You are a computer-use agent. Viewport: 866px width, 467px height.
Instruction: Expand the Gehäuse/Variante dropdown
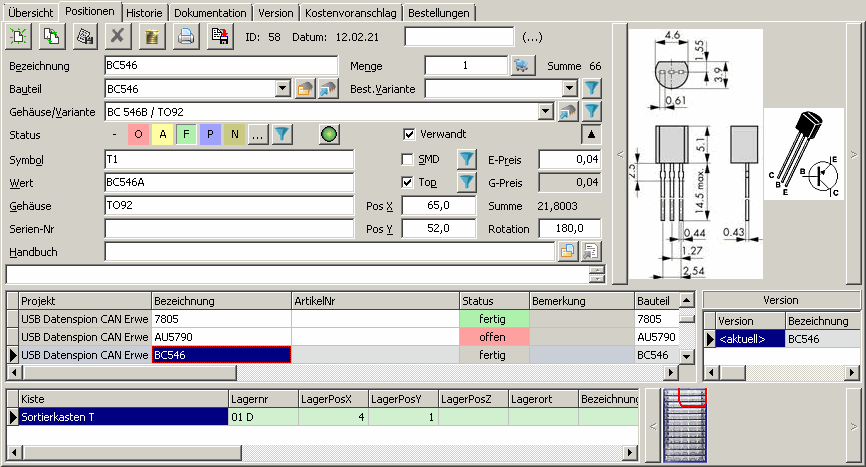coord(545,111)
